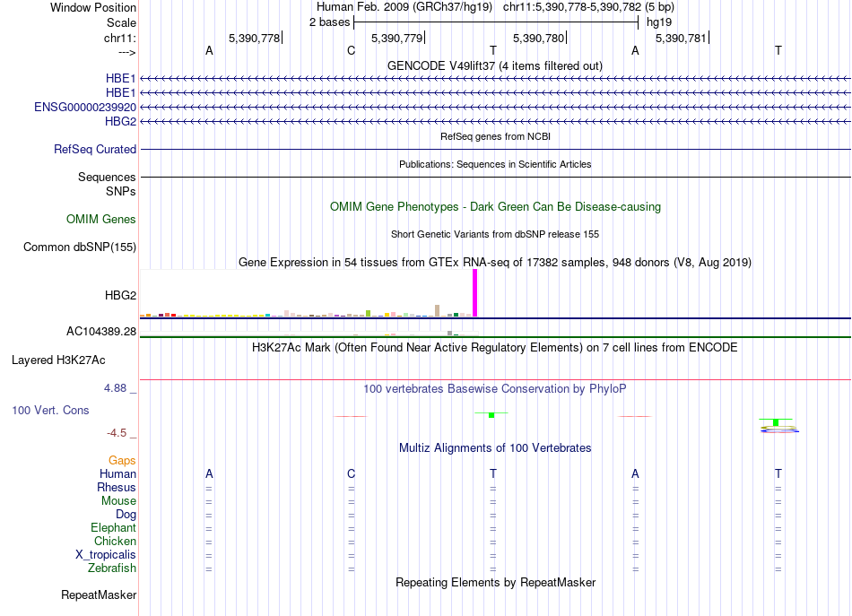Click the chr11: ruler label

120,38
